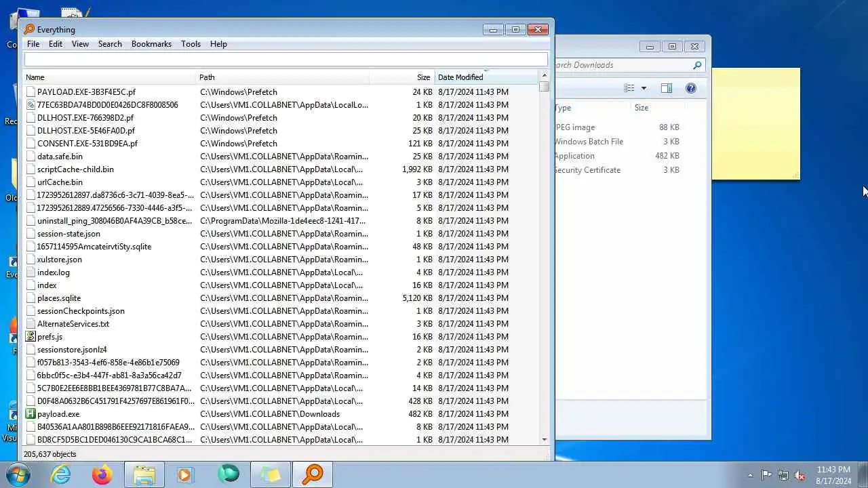Click the Everything search taskbar button

click(x=313, y=475)
